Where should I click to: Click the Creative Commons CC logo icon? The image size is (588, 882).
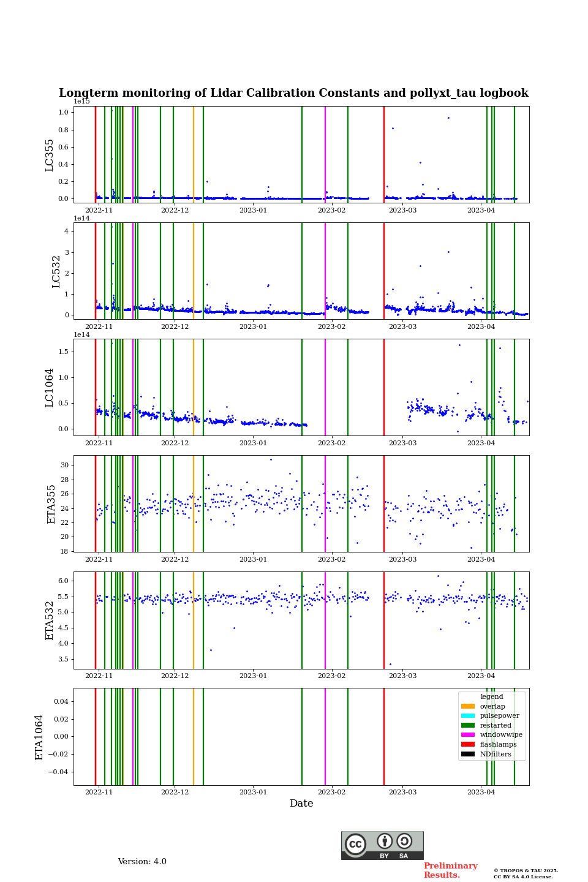(x=355, y=844)
